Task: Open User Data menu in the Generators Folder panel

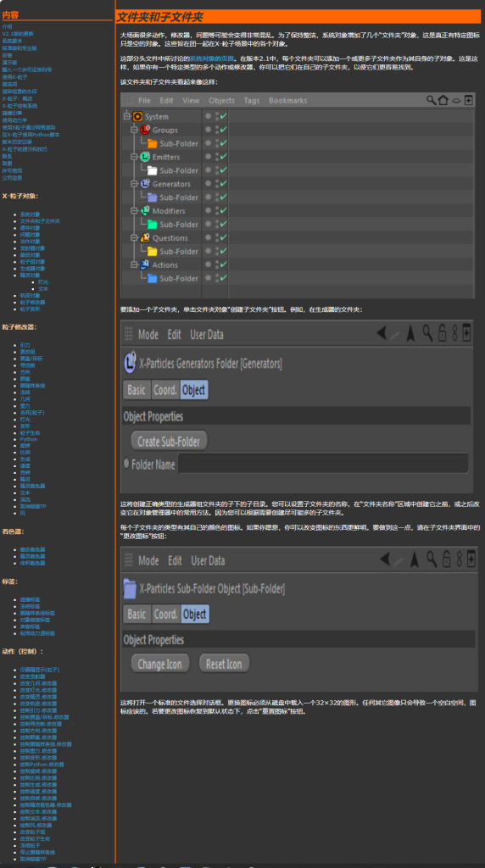Action: [x=207, y=334]
